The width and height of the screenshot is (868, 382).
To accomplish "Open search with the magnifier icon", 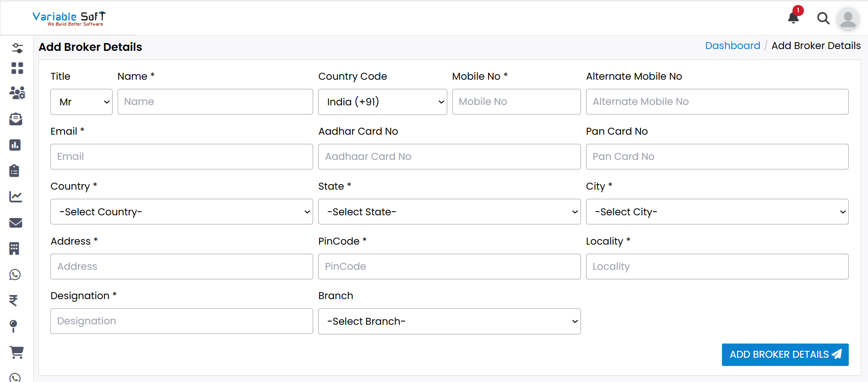I will (823, 18).
